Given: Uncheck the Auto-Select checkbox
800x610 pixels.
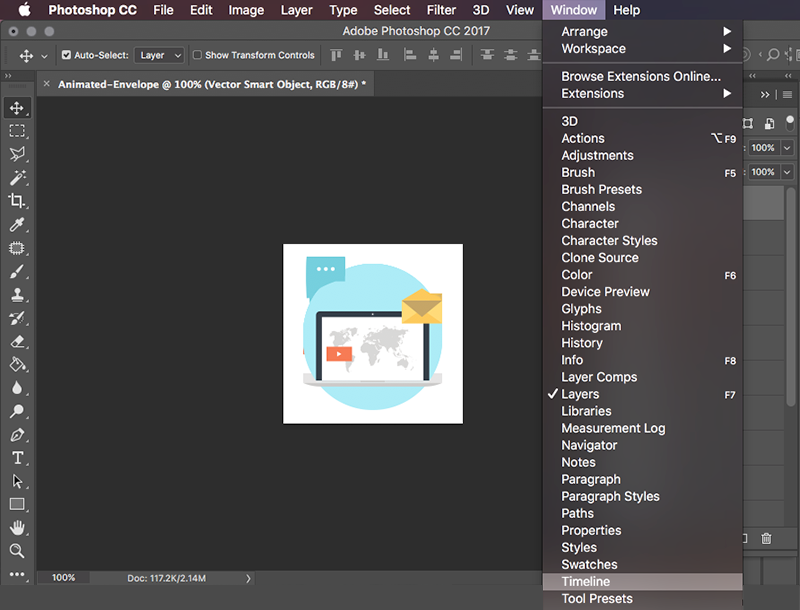Looking at the screenshot, I should click(x=66, y=55).
